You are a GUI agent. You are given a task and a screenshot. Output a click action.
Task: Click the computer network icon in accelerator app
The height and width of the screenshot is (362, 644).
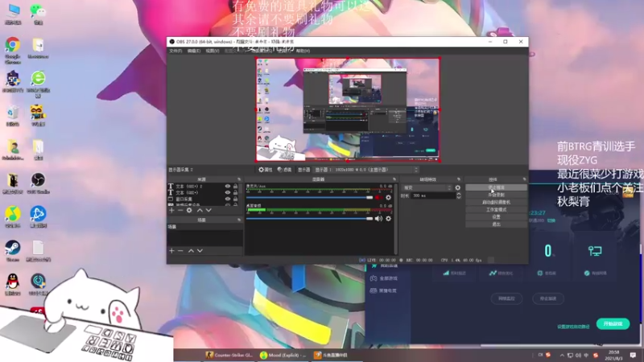(595, 251)
